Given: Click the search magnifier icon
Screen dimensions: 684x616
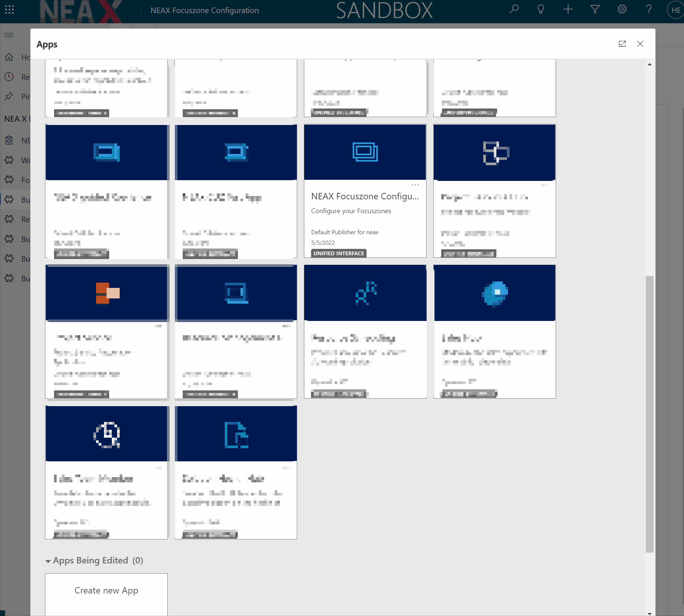Looking at the screenshot, I should 514,9.
